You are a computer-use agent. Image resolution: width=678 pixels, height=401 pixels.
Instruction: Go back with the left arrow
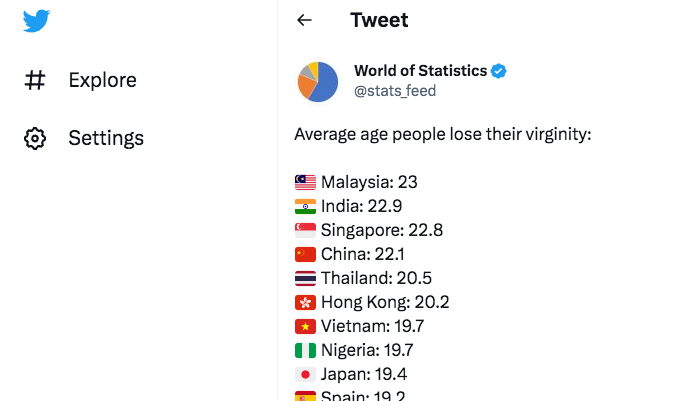[x=304, y=20]
